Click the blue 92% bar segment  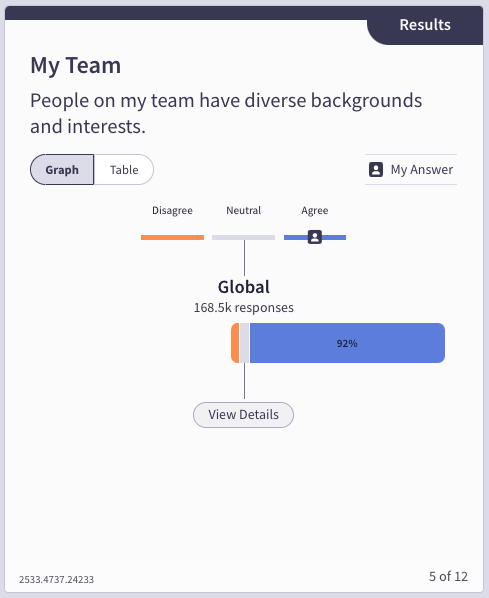point(347,343)
